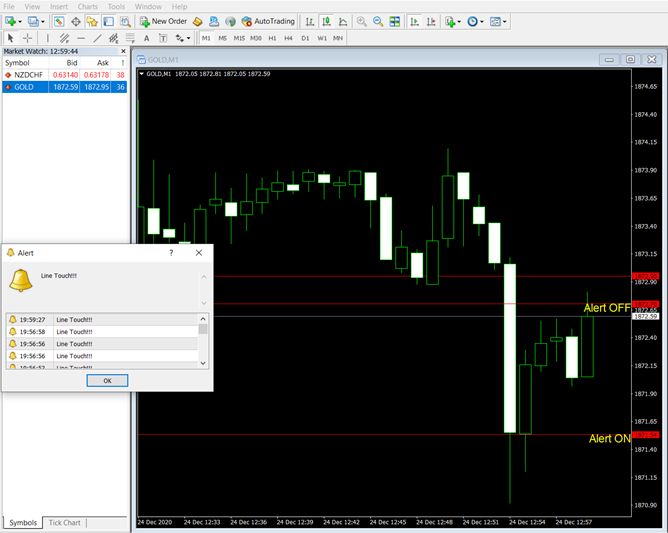This screenshot has height=533, width=668.
Task: Click the Zoom Out magnifier icon
Action: click(378, 21)
